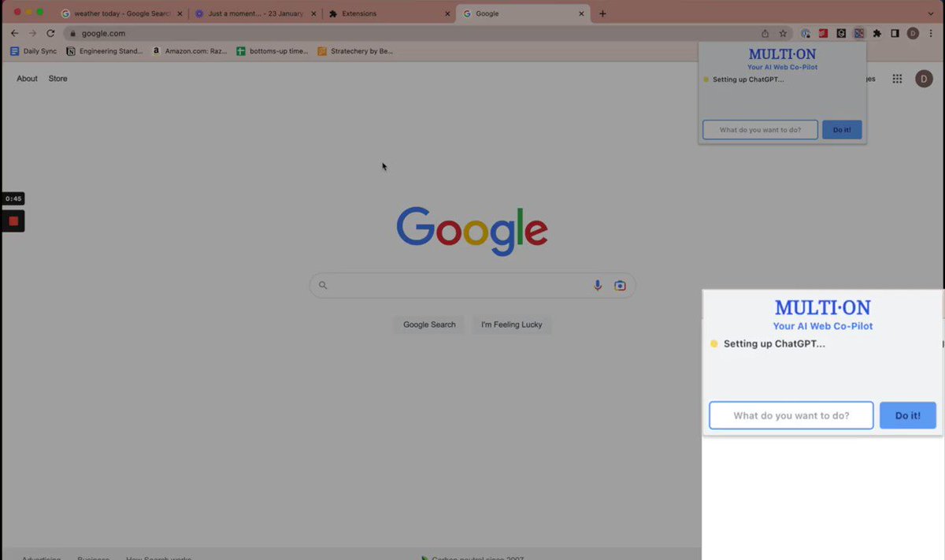Reload the page with the refresh icon

[50, 33]
